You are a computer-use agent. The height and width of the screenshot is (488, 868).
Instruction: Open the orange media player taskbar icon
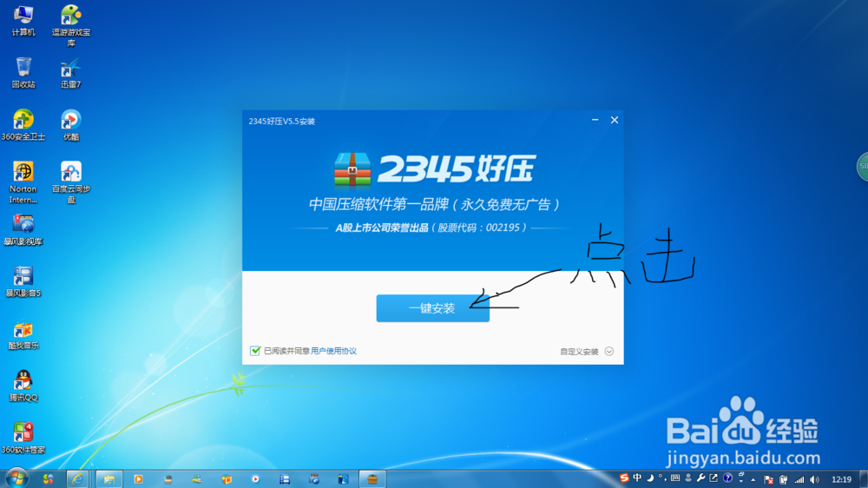coord(138,479)
